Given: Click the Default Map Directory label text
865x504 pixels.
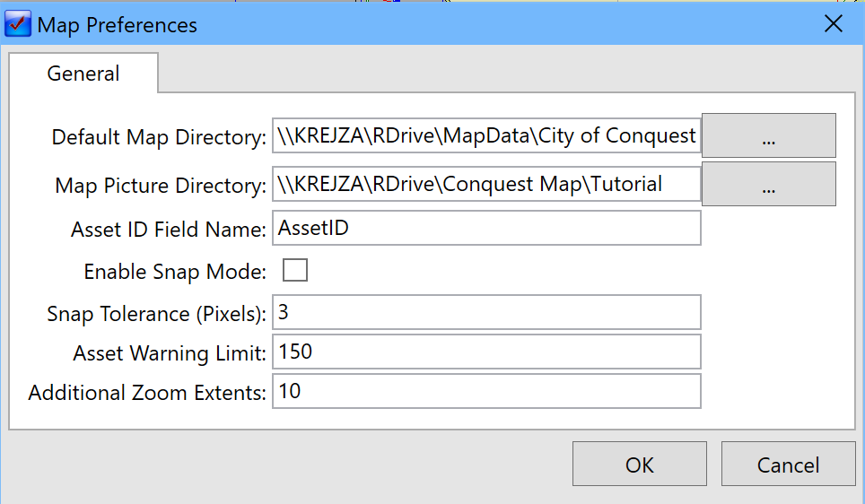Looking at the screenshot, I should [159, 136].
